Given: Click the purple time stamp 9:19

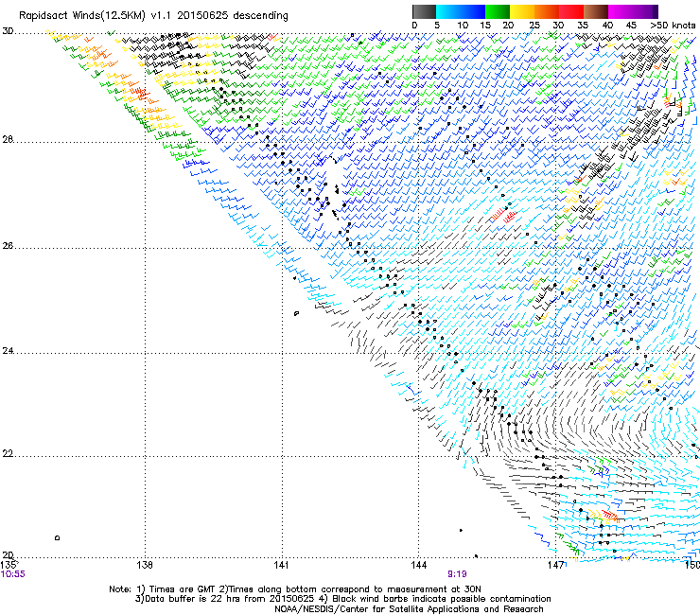Looking at the screenshot, I should pyautogui.click(x=457, y=574).
